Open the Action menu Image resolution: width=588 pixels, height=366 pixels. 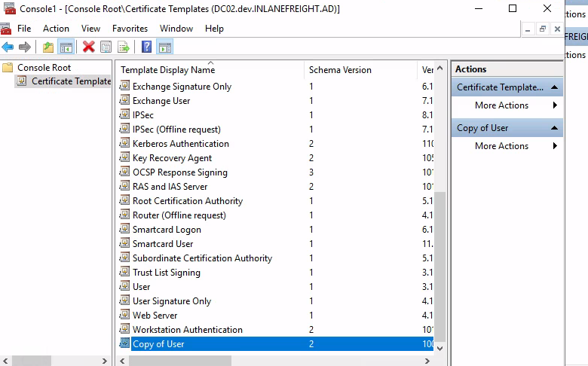click(x=56, y=29)
